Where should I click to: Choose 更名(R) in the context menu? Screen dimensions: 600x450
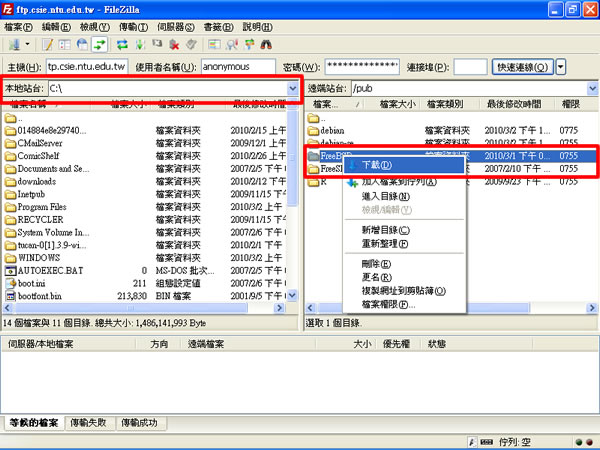pyautogui.click(x=404, y=277)
